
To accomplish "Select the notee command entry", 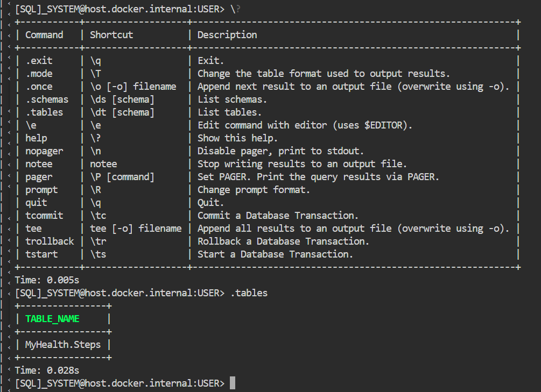I will [39, 163].
